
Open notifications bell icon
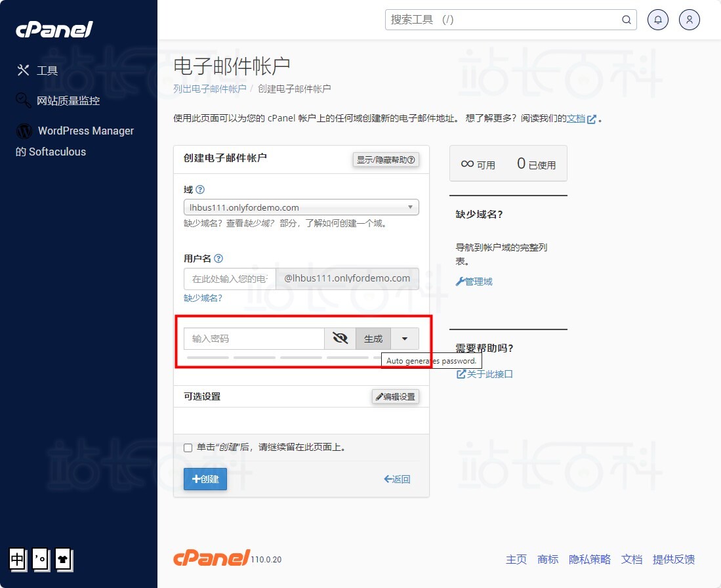pos(657,20)
